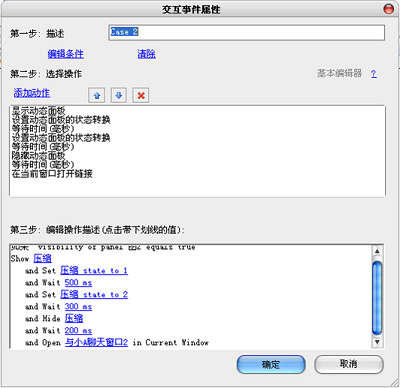Viewport: 400px width, 388px height.
Task: Close the 交互事件属性 dialog
Action: pyautogui.click(x=389, y=9)
